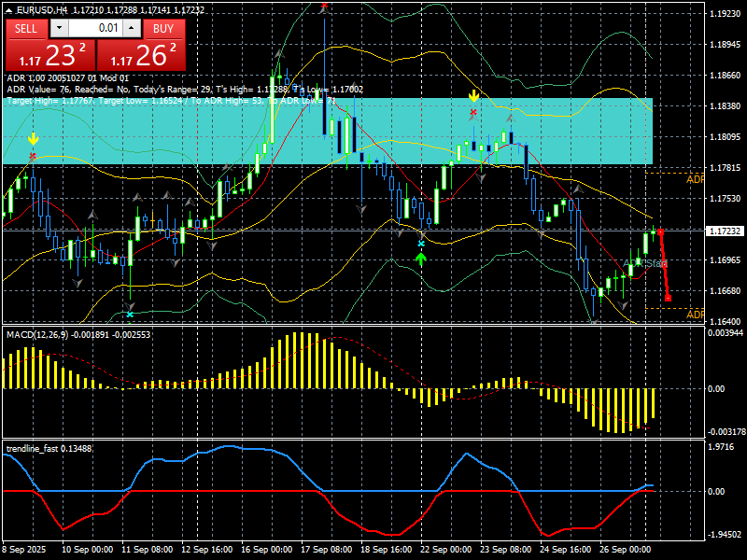Select the green up arrow buy signal
This screenshot has height=560, width=747.
(421, 259)
